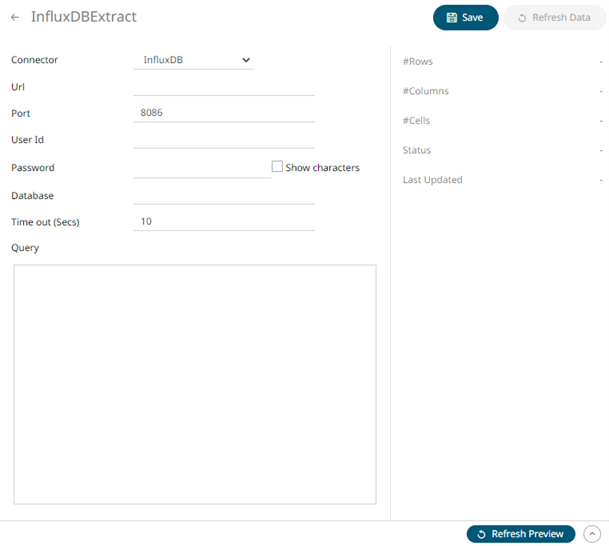The height and width of the screenshot is (546, 609).
Task: Click the Status row in info panel
Action: tap(500, 150)
